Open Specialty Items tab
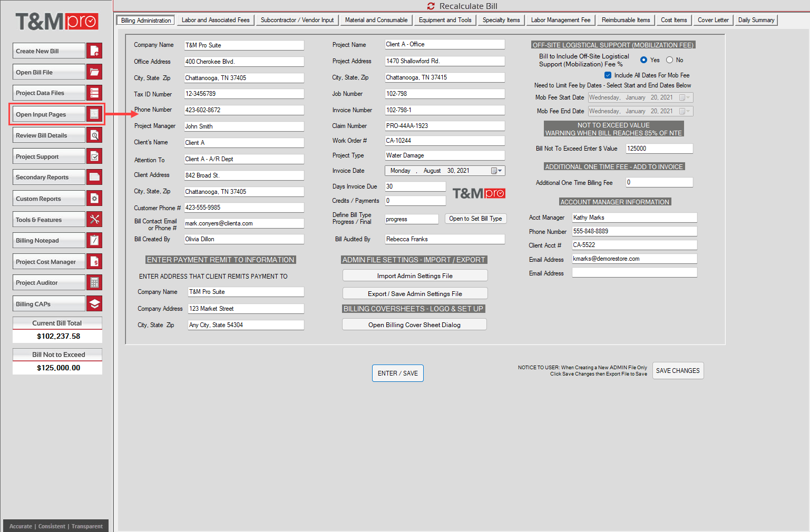The image size is (810, 532). point(501,20)
